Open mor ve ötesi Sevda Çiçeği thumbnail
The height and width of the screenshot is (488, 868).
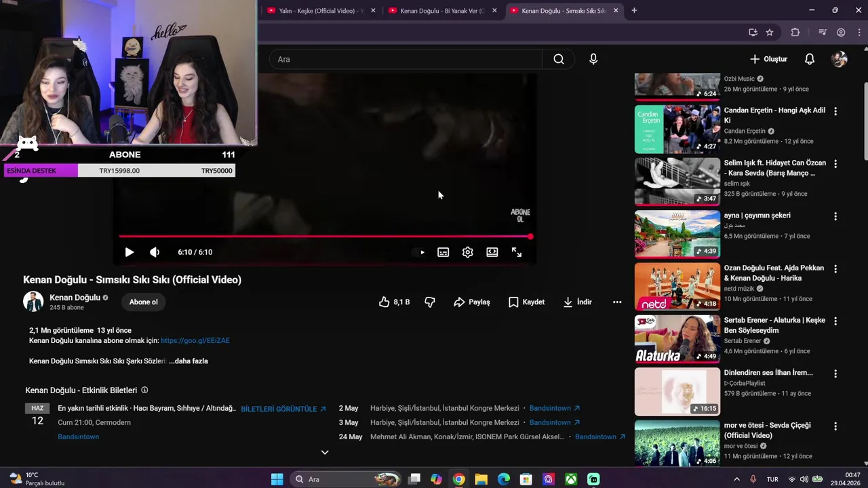point(677,443)
